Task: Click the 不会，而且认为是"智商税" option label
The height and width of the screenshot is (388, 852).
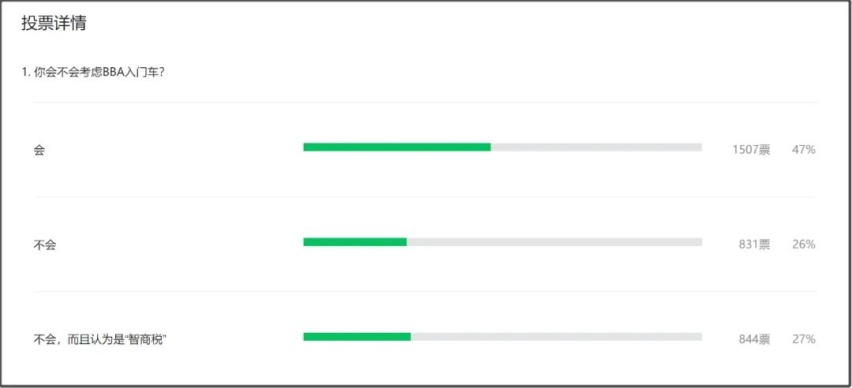Action: tap(100, 340)
